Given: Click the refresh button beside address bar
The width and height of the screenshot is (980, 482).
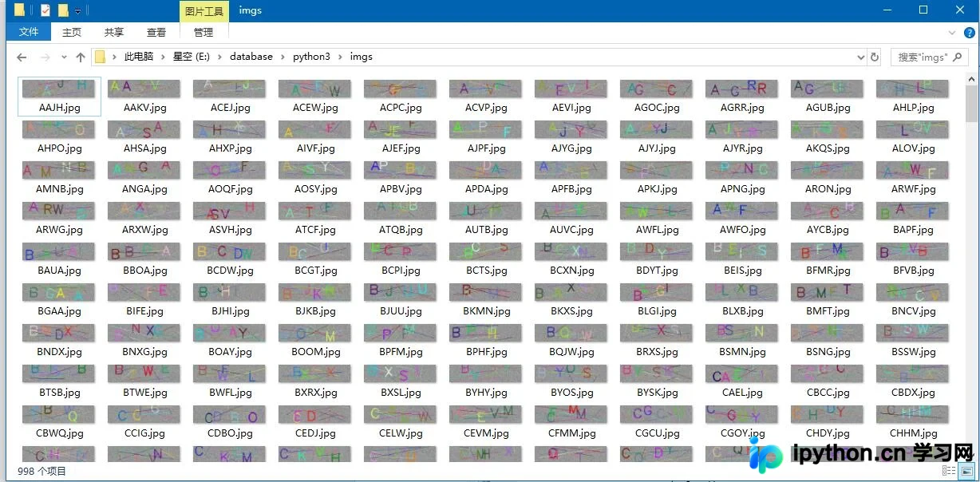Looking at the screenshot, I should tap(875, 57).
